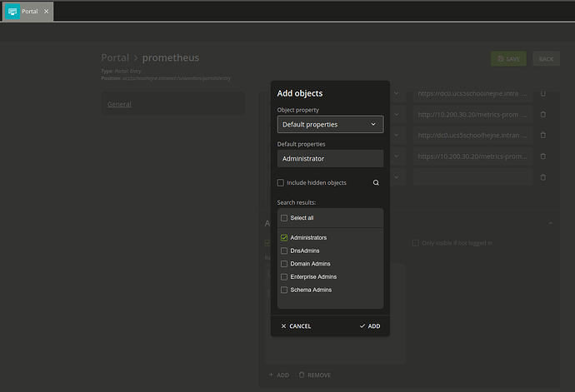
Task: Open language dropdown beside http://10.200.30.20 row
Action: pyautogui.click(x=397, y=114)
